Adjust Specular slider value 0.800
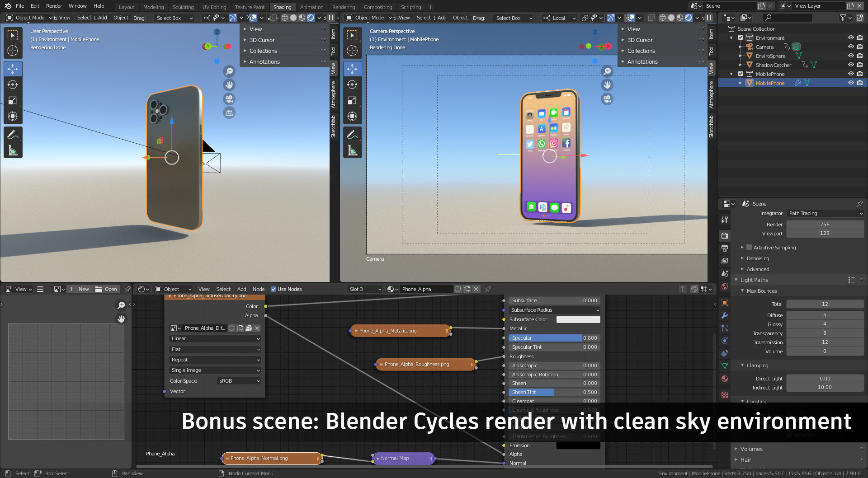Image resolution: width=868 pixels, height=478 pixels. pos(554,338)
